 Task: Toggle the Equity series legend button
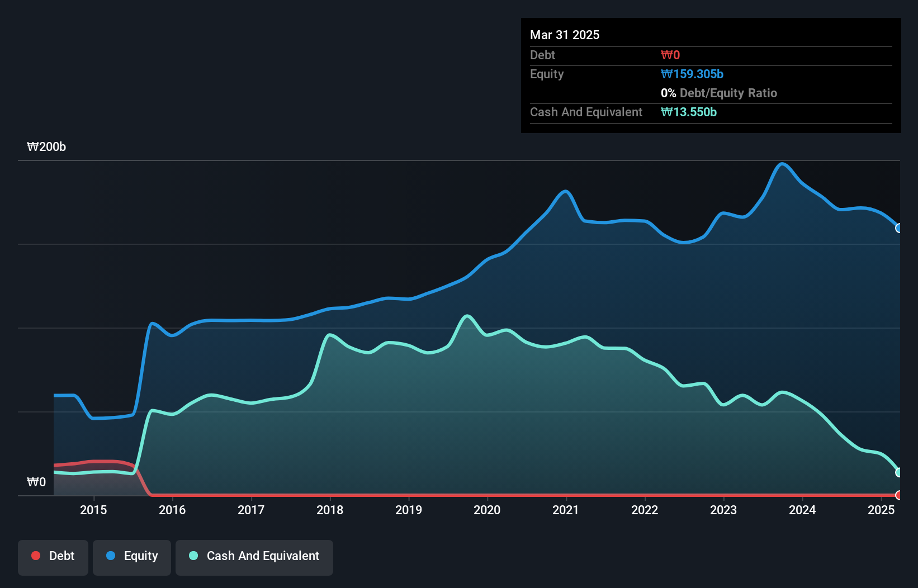pos(132,557)
